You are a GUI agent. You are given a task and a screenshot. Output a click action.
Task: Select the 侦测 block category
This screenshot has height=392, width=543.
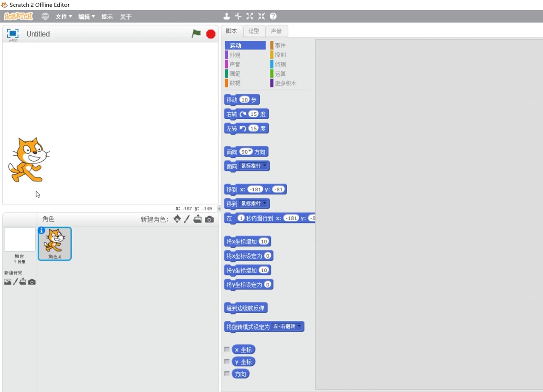click(x=290, y=64)
